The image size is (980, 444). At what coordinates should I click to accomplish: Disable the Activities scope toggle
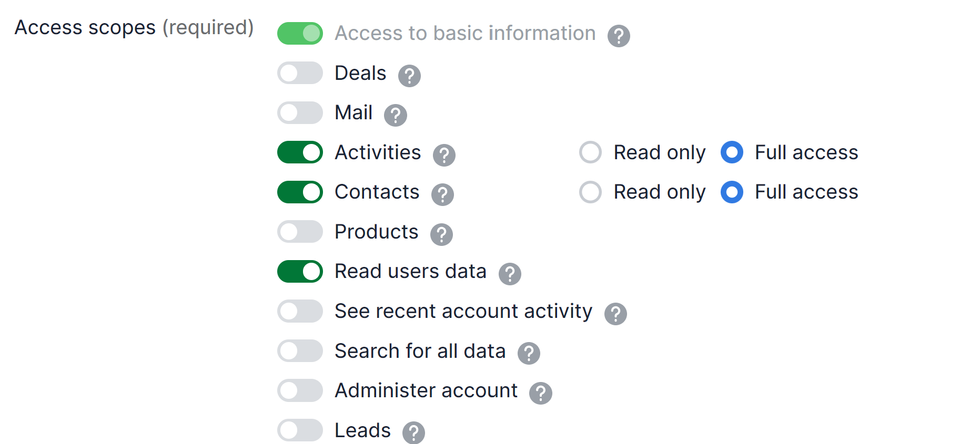tap(300, 152)
